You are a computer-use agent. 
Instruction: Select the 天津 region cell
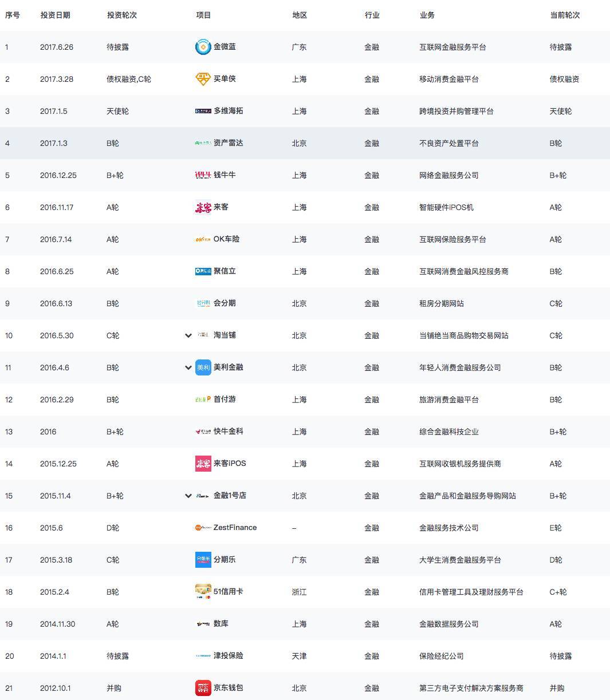pyautogui.click(x=300, y=656)
